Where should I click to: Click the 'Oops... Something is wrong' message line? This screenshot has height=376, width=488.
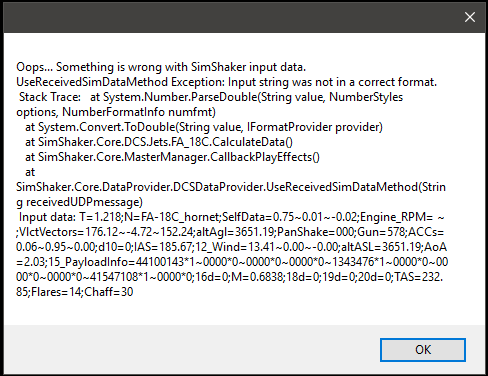click(x=161, y=67)
